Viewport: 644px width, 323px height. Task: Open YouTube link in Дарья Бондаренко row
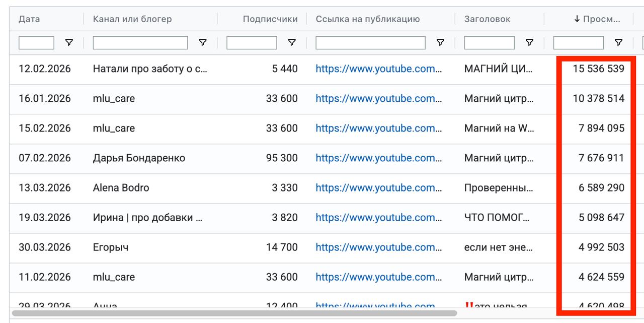[x=379, y=158]
